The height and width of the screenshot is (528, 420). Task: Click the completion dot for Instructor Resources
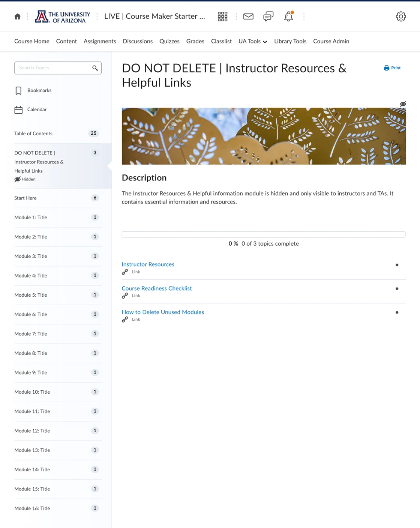tap(397, 265)
